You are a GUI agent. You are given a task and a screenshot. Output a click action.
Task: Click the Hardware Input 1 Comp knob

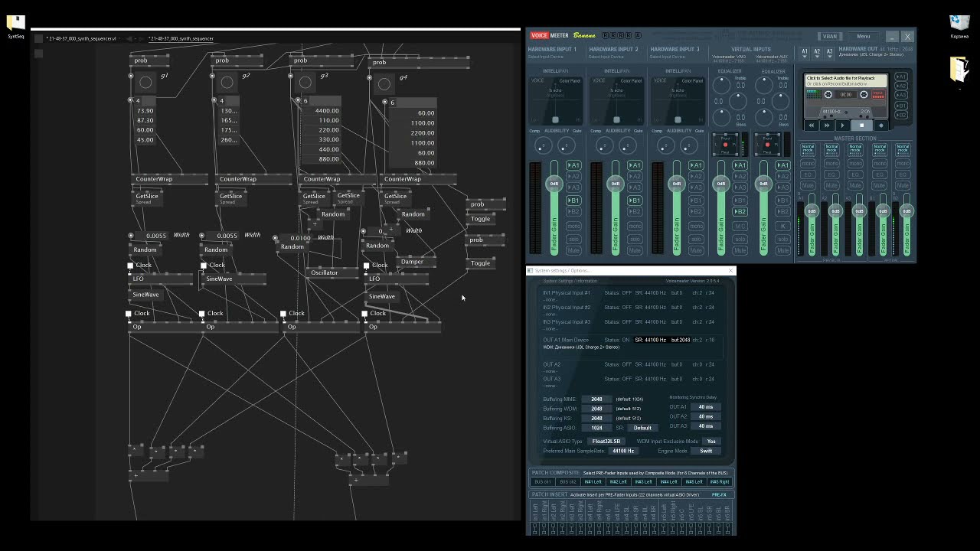542,145
